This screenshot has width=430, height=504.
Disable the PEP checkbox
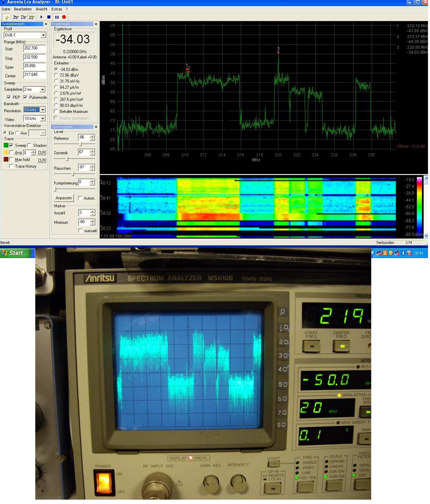pyautogui.click(x=9, y=97)
